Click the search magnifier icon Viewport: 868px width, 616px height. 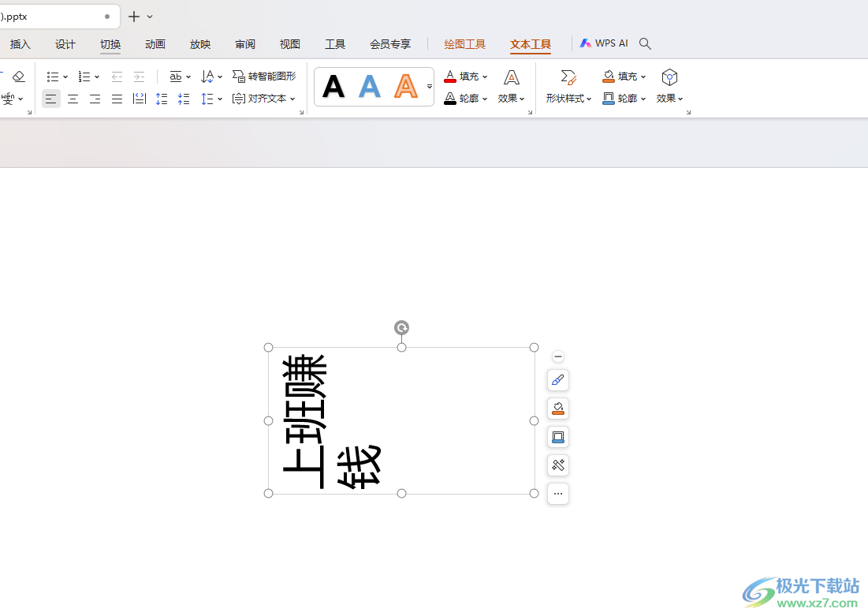pyautogui.click(x=645, y=43)
